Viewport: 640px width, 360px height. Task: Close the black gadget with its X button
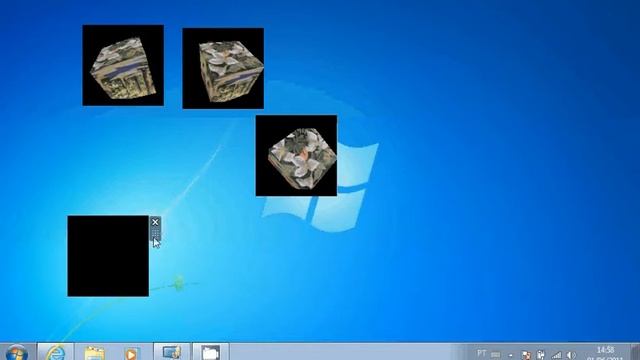coord(155,222)
